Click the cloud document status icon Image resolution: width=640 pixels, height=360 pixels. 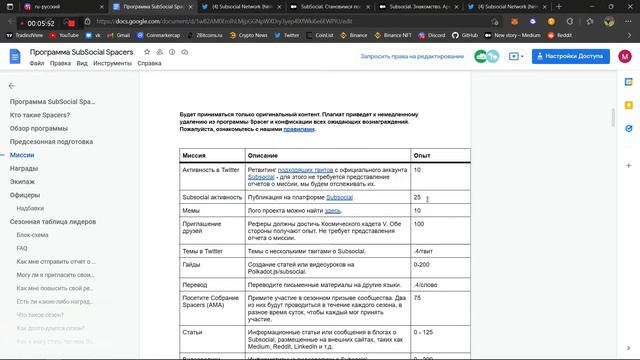(x=184, y=52)
